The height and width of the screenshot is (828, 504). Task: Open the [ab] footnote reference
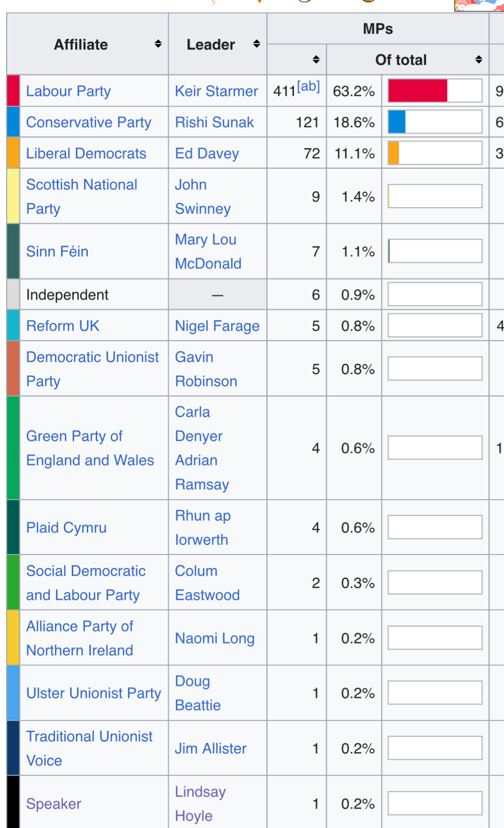308,86
